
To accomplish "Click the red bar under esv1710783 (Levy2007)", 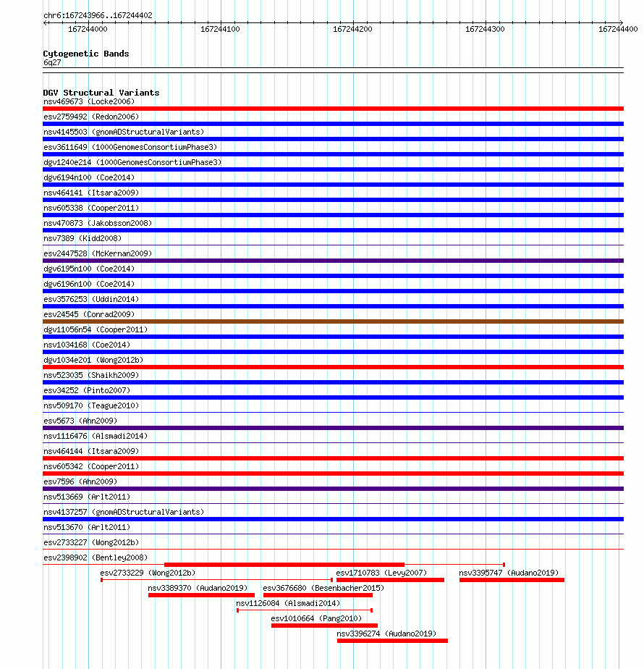I will (390, 580).
